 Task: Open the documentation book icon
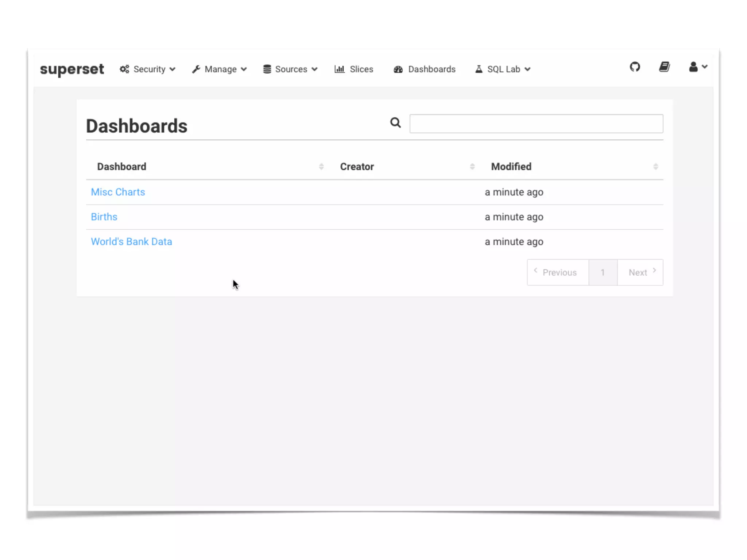664,67
